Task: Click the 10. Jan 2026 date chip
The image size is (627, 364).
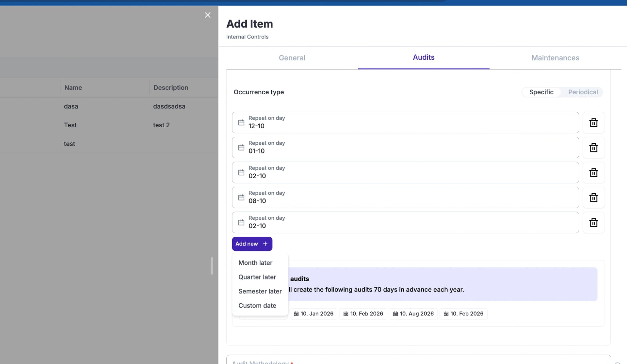Action: pyautogui.click(x=313, y=314)
